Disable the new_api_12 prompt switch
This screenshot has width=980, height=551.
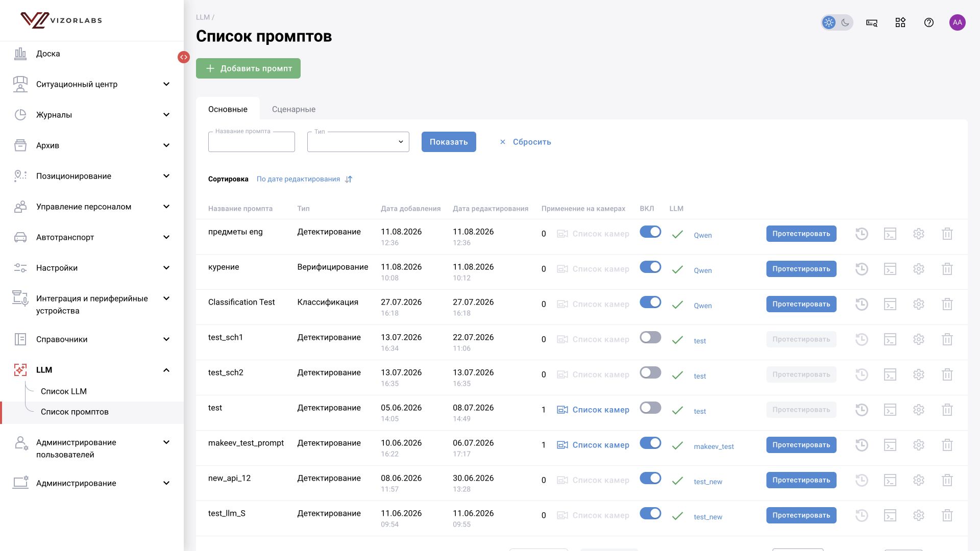[650, 478]
